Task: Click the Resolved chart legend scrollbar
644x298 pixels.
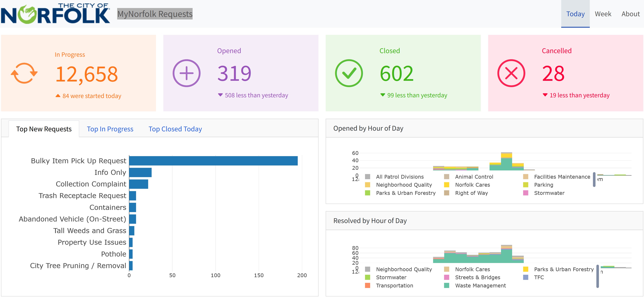Action: click(597, 276)
